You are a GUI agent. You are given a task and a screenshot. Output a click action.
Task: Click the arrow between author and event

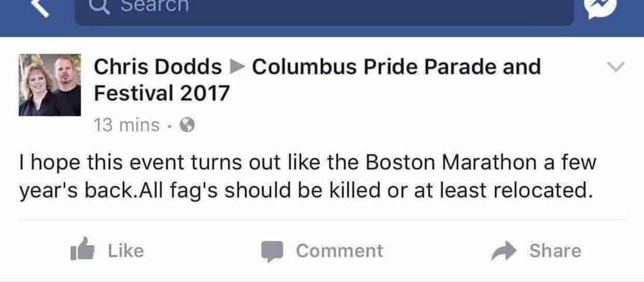[236, 68]
